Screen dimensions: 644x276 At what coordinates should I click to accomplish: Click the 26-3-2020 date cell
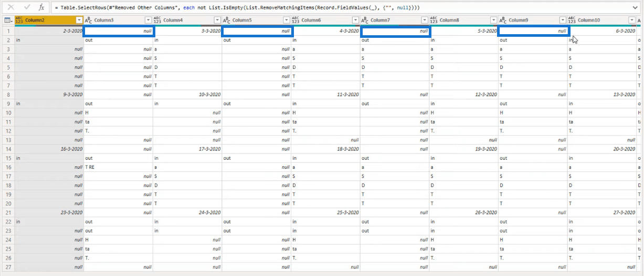tap(463, 212)
